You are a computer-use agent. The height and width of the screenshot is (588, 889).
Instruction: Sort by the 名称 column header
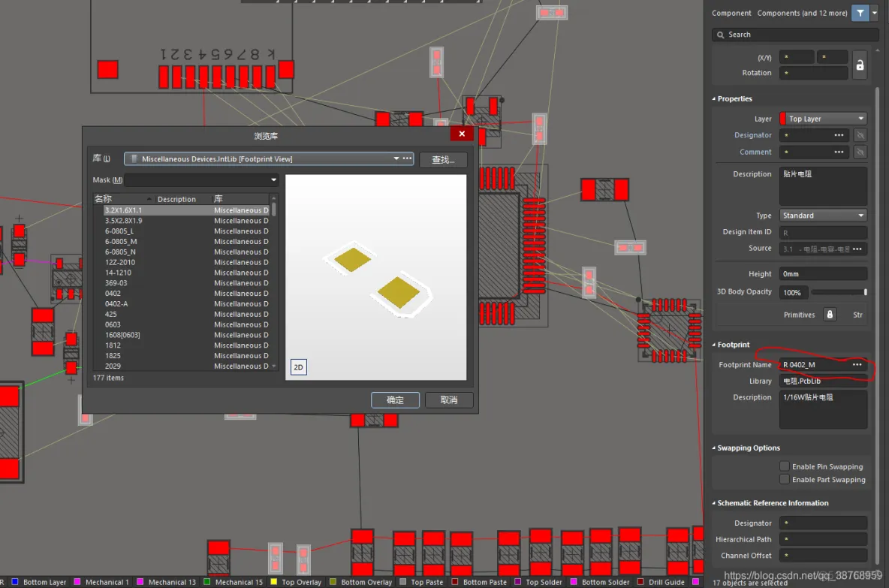coord(122,199)
